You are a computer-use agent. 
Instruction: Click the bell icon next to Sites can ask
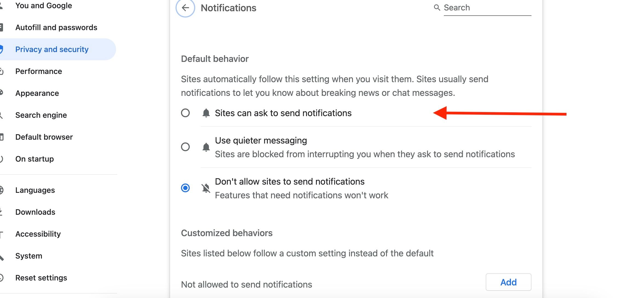[x=205, y=113]
